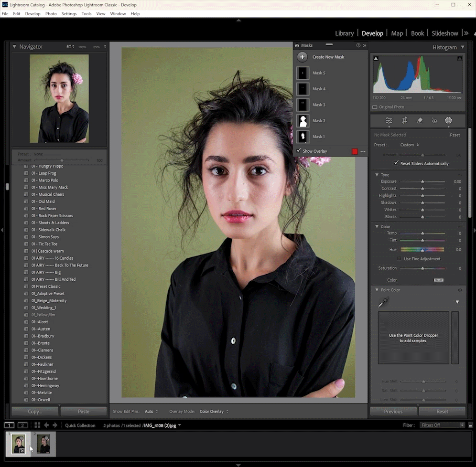Select the Masking tool icon
This screenshot has height=467, width=476.
coord(448,120)
